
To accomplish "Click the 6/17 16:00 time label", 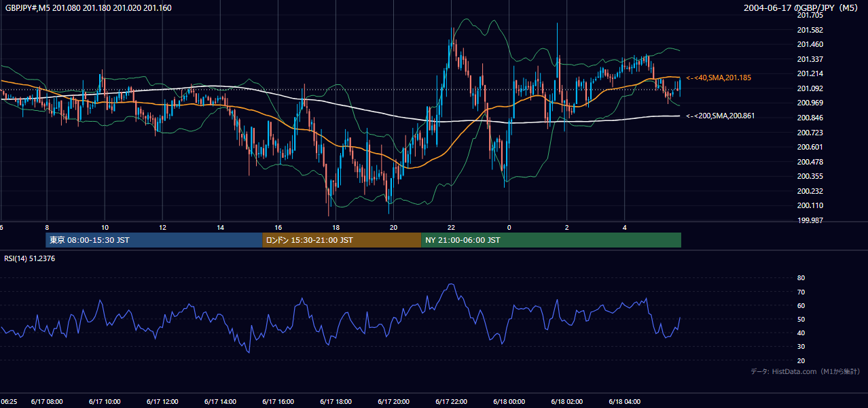I will tap(278, 402).
